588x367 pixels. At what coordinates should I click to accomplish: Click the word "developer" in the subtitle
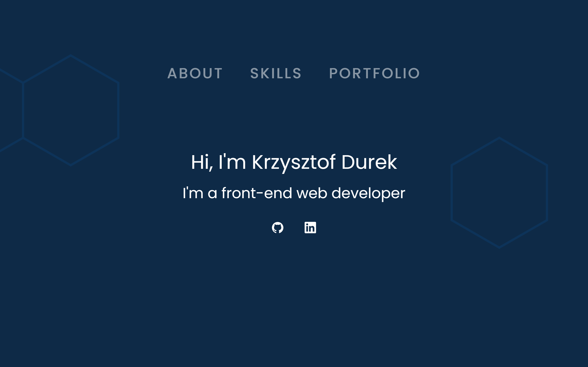tap(368, 193)
